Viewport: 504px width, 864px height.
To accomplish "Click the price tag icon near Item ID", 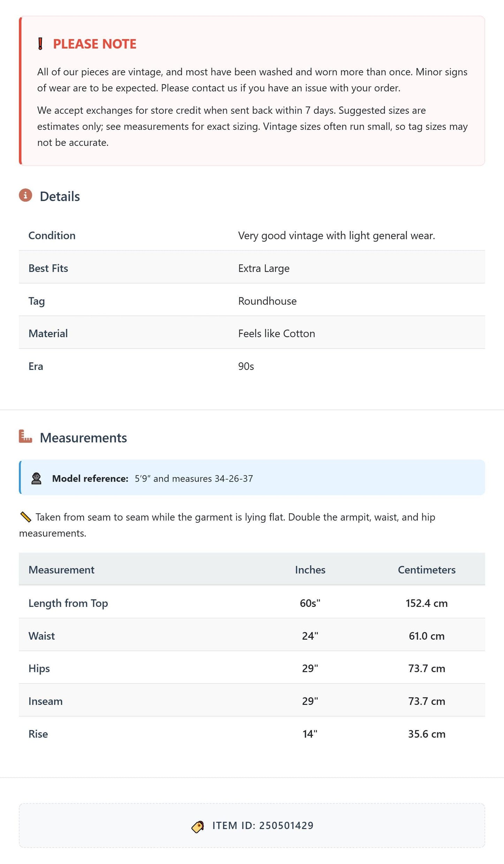I will click(198, 827).
